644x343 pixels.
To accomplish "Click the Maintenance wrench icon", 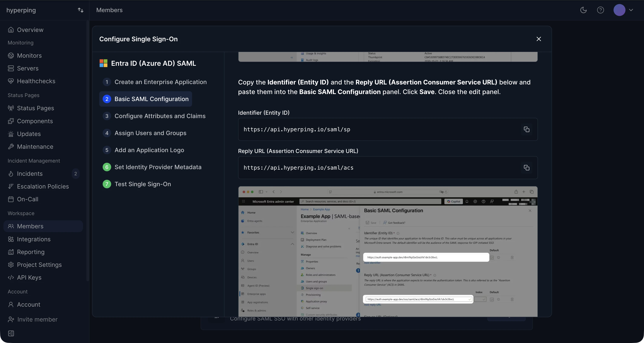I will (x=11, y=147).
